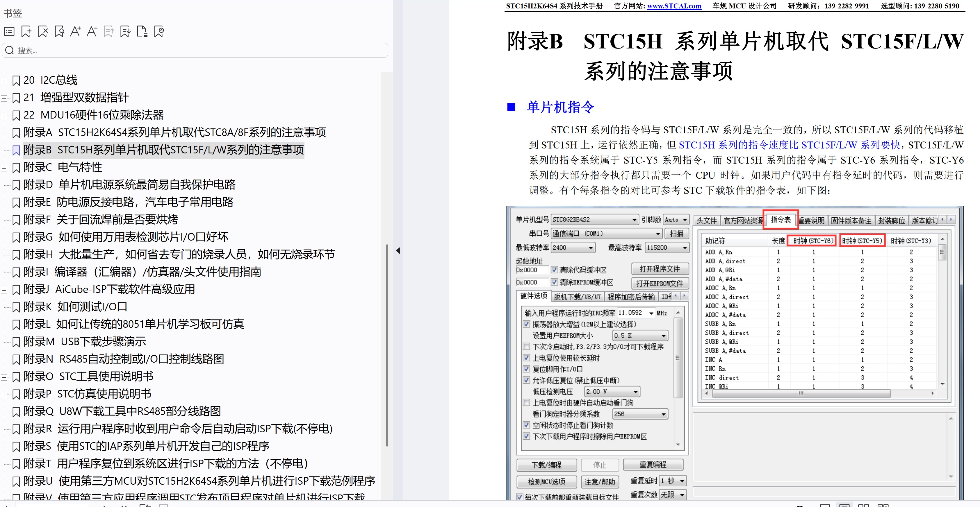The height and width of the screenshot is (507, 980).
Task: Toggle the 振荡器放大增益 checkbox
Action: click(x=527, y=324)
